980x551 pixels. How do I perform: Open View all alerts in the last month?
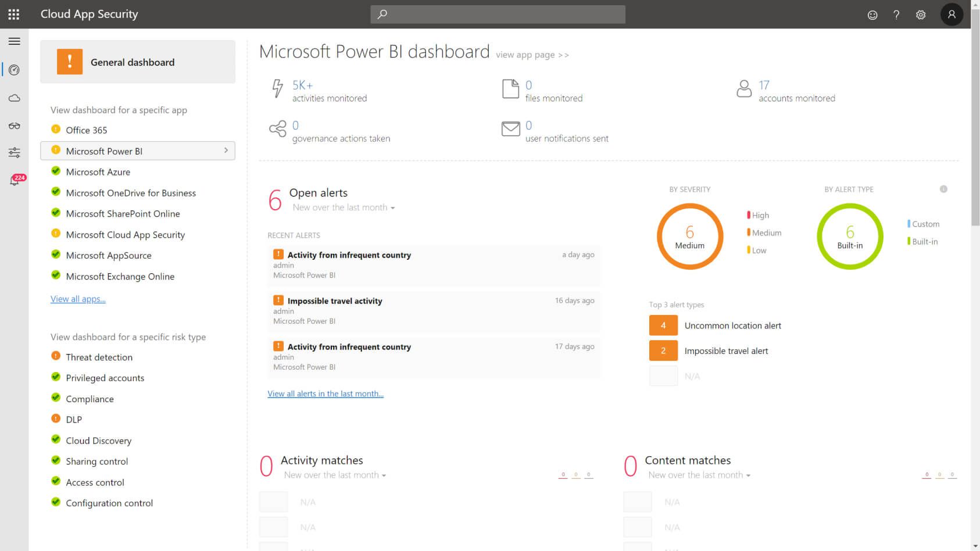(326, 393)
